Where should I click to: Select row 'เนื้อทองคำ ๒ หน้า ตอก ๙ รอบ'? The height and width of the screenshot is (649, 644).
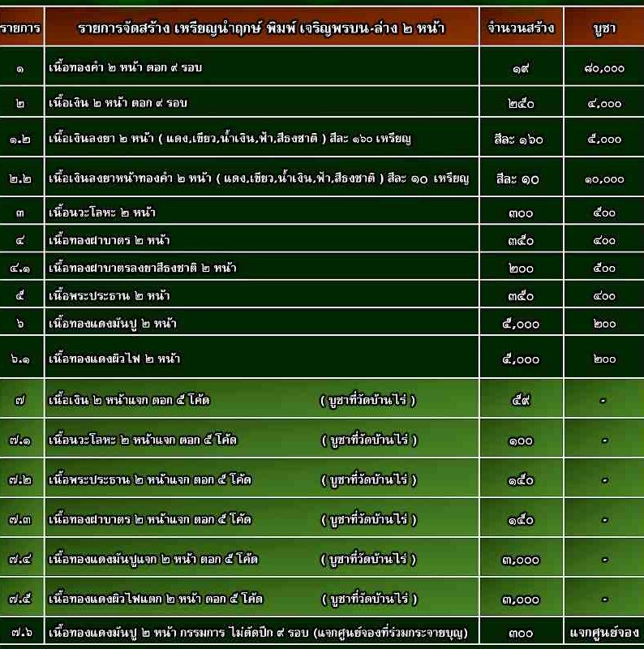tap(322, 67)
